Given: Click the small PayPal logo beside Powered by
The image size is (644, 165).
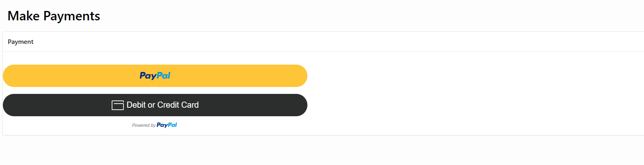Looking at the screenshot, I should (167, 125).
